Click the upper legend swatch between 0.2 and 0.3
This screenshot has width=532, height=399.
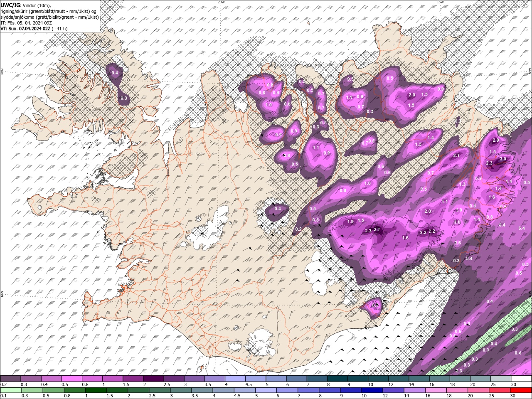click(x=10, y=379)
